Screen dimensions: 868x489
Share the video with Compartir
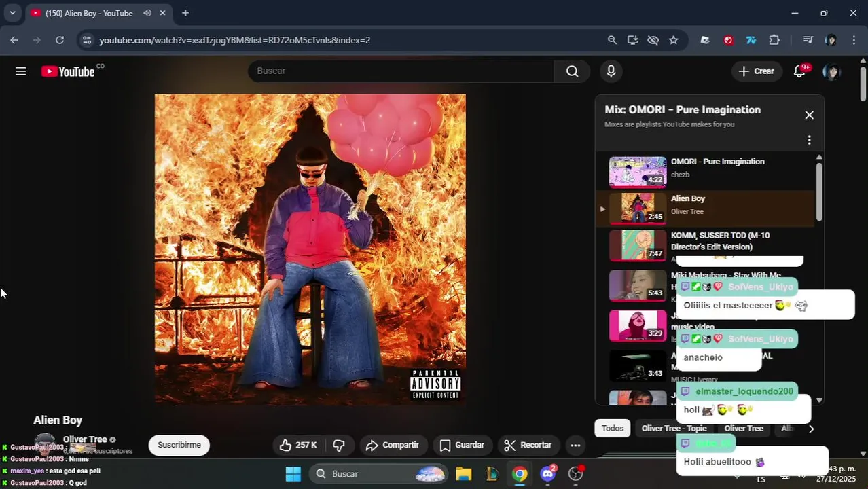click(393, 446)
